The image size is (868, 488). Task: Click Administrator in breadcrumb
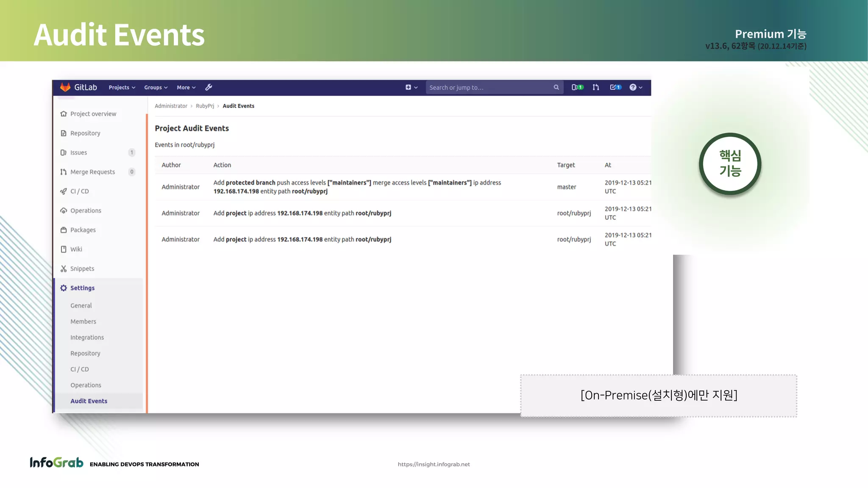click(171, 106)
